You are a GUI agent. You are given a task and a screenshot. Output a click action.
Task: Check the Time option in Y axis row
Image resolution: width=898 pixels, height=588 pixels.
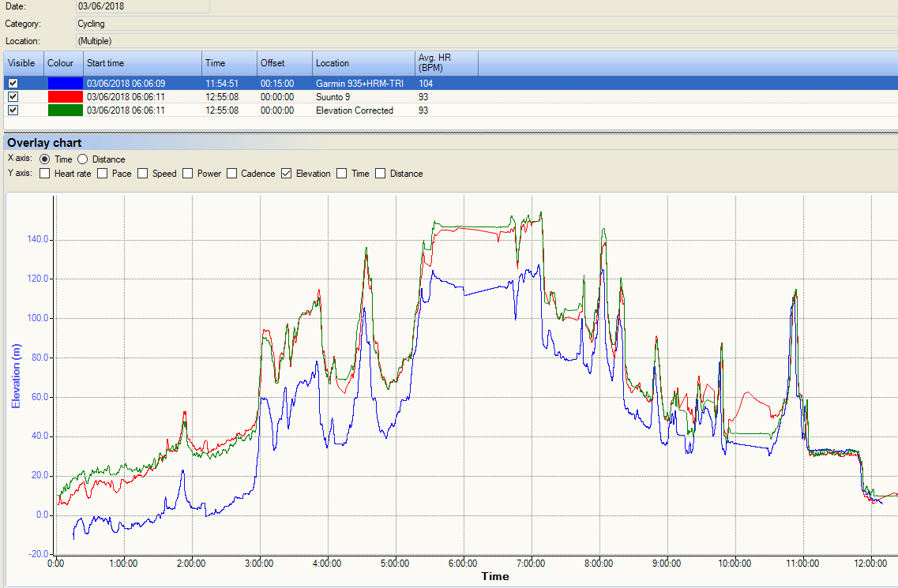click(341, 173)
